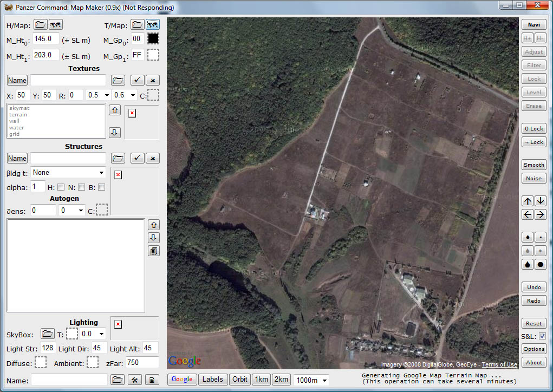Open the Terms of Use link
The image size is (553, 392).
(499, 364)
